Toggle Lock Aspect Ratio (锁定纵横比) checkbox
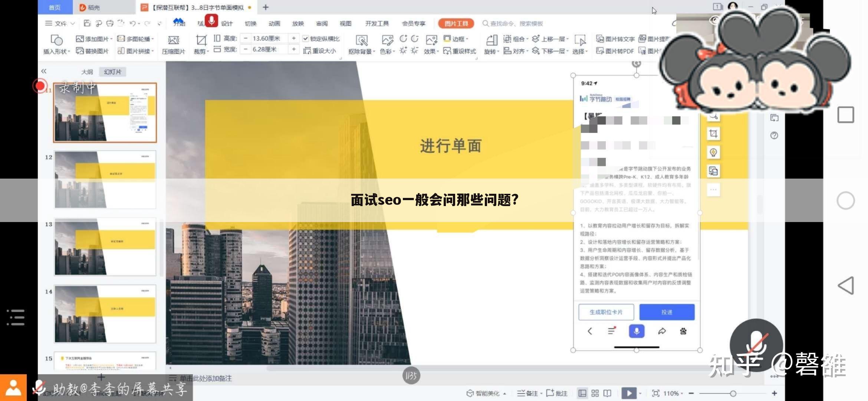The image size is (868, 401). (x=306, y=39)
